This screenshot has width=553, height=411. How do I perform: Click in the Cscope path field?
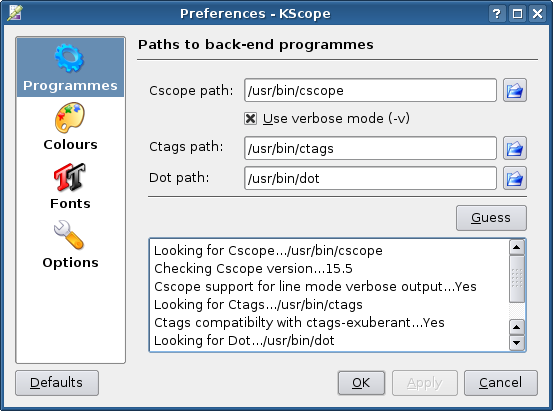tap(370, 90)
